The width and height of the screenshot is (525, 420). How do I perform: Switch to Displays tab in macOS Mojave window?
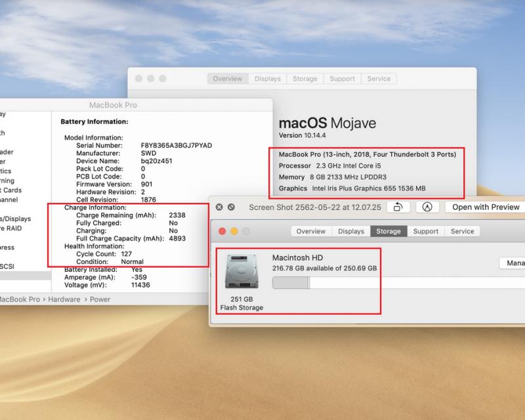pos(268,79)
